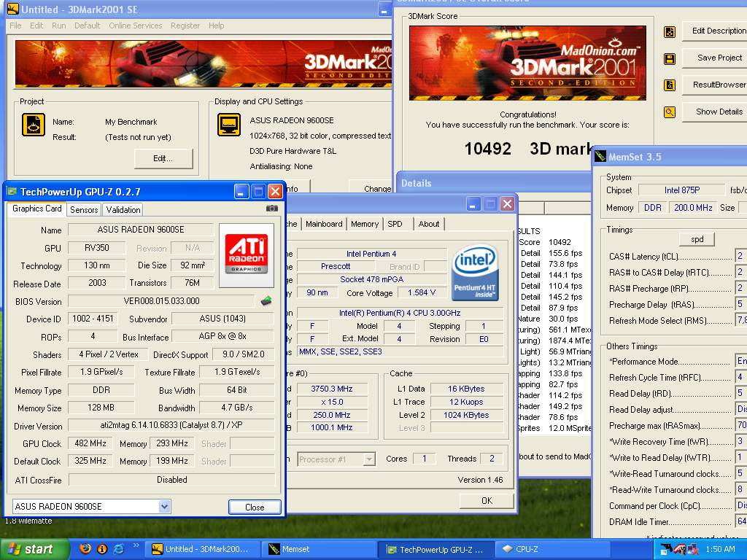Expand the quick launch chevron on taskbar
Image resolution: width=747 pixels, height=560 pixels.
pos(136,545)
